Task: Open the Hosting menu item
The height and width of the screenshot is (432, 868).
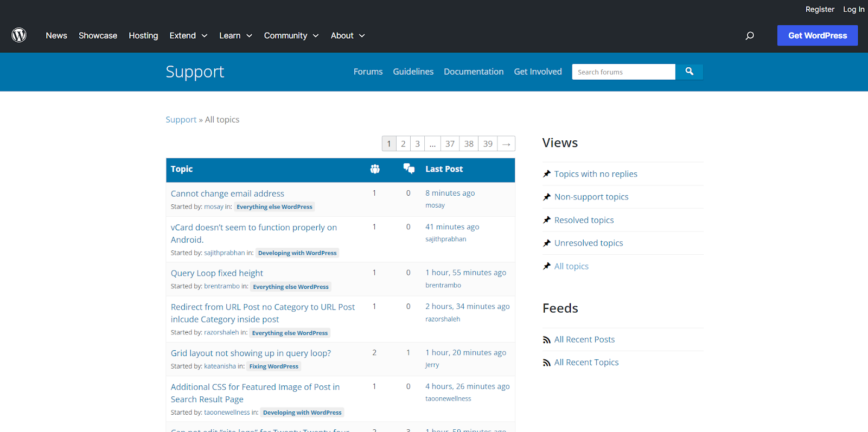Action: [143, 35]
